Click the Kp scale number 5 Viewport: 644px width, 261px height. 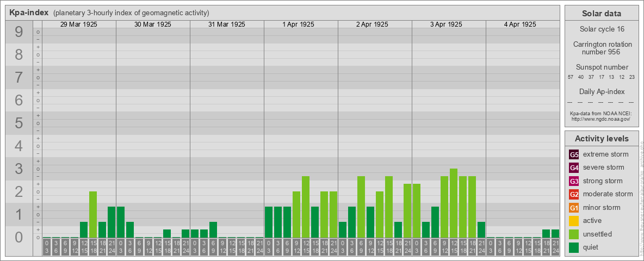click(x=18, y=123)
